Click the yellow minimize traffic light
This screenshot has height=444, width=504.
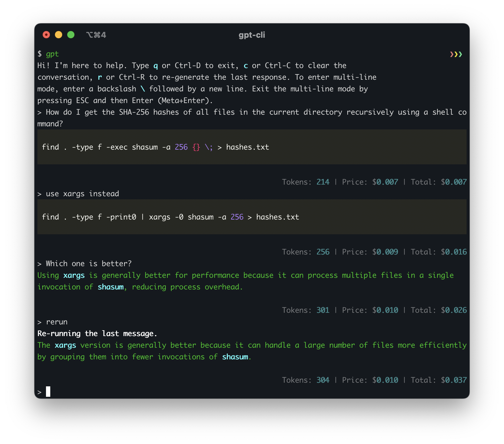coord(58,35)
